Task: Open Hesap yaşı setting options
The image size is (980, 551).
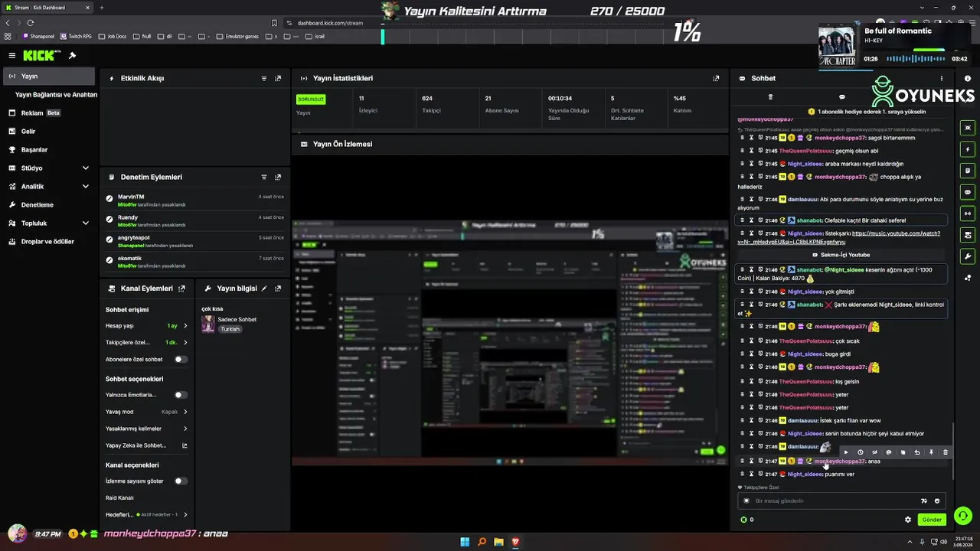Action: (146, 326)
